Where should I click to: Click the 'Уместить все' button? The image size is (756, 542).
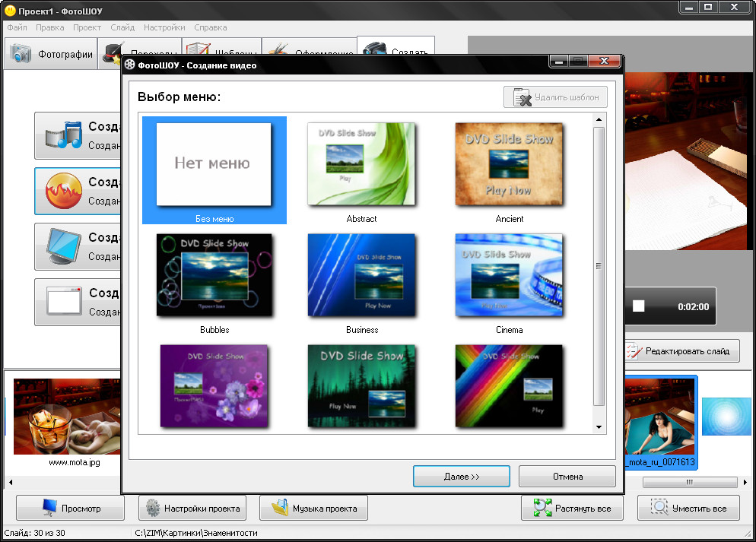[x=688, y=509]
